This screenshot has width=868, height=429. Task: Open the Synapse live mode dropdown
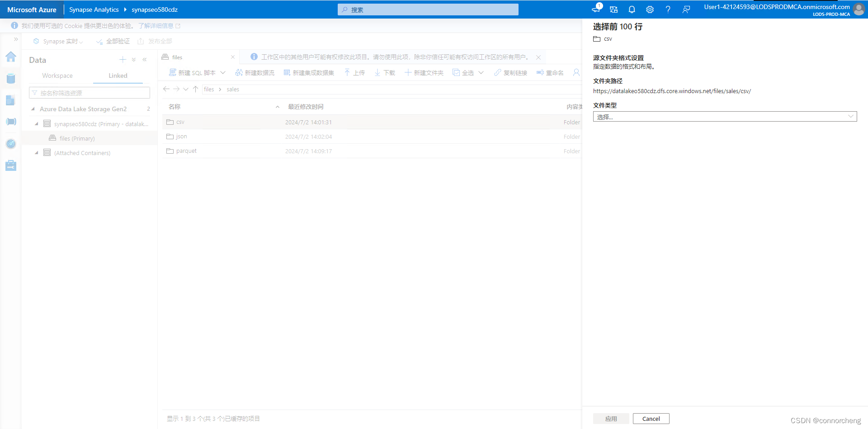[x=59, y=41]
